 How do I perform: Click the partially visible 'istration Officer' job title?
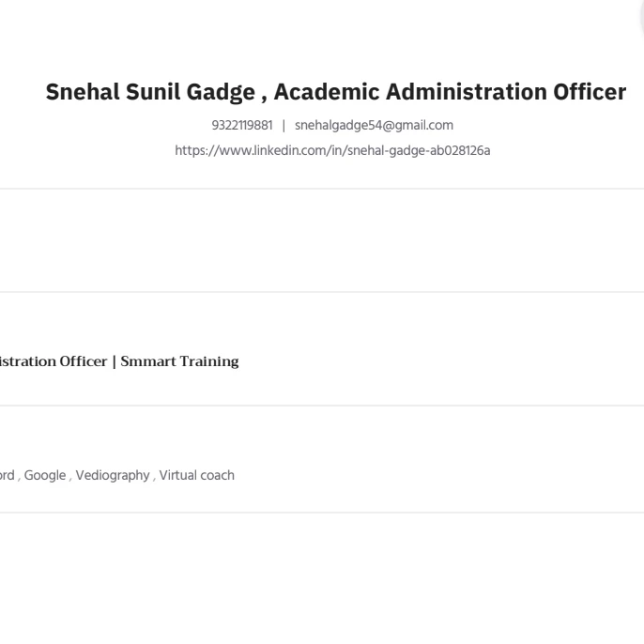[x=52, y=361]
